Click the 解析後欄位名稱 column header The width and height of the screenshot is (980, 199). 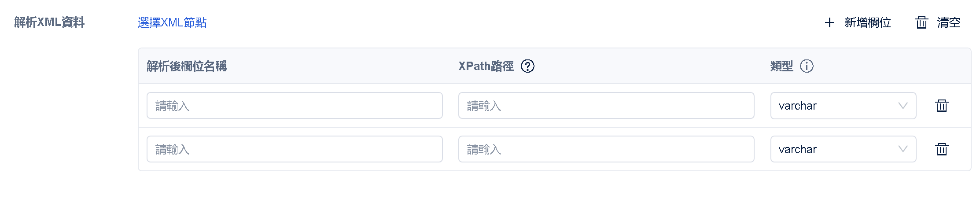[x=187, y=66]
